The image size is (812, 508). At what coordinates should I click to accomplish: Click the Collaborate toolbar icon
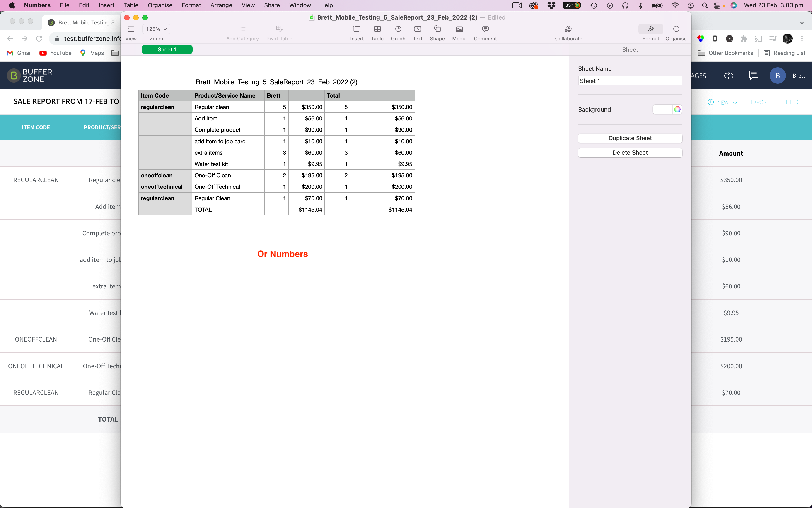tap(568, 29)
